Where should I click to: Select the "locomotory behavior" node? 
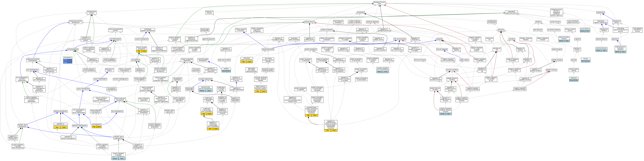click(554, 30)
